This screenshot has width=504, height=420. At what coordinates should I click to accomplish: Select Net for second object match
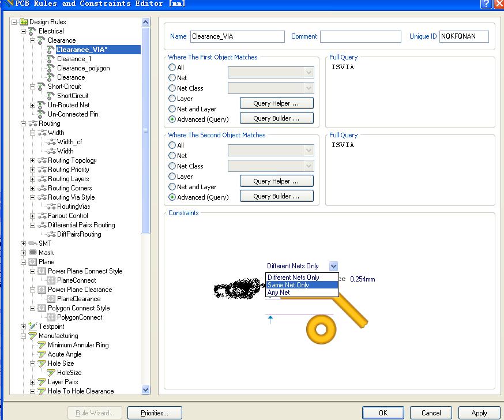click(172, 156)
